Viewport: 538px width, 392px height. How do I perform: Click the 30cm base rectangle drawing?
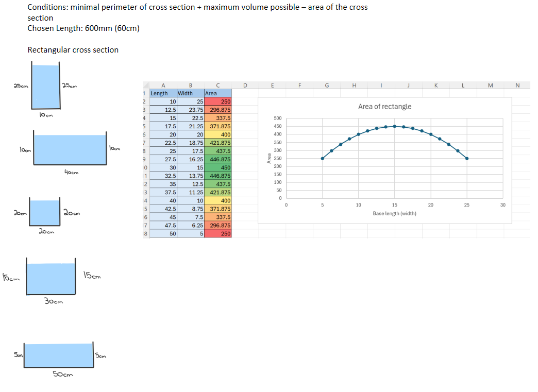click(51, 277)
